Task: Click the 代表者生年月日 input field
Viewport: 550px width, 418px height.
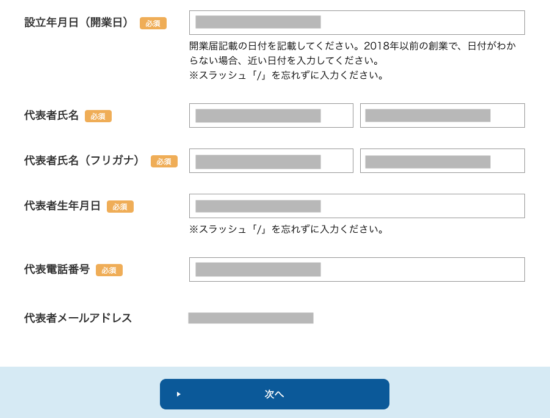Action: tap(357, 206)
